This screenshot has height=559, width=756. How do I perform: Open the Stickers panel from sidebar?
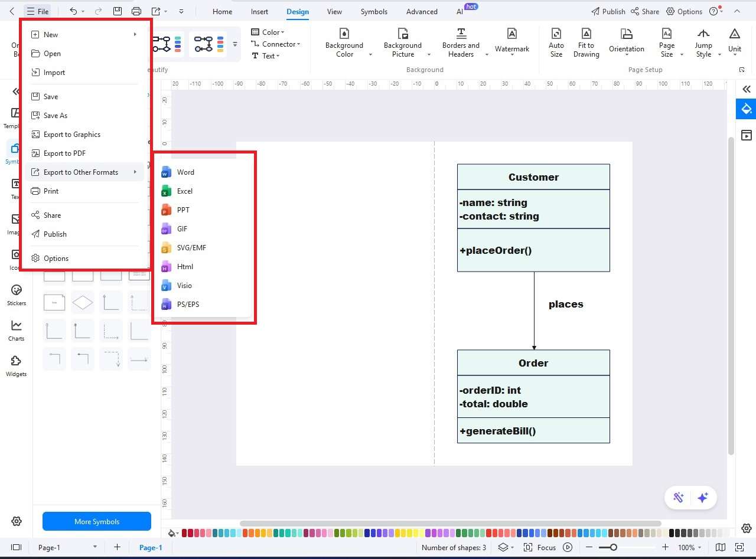click(17, 294)
